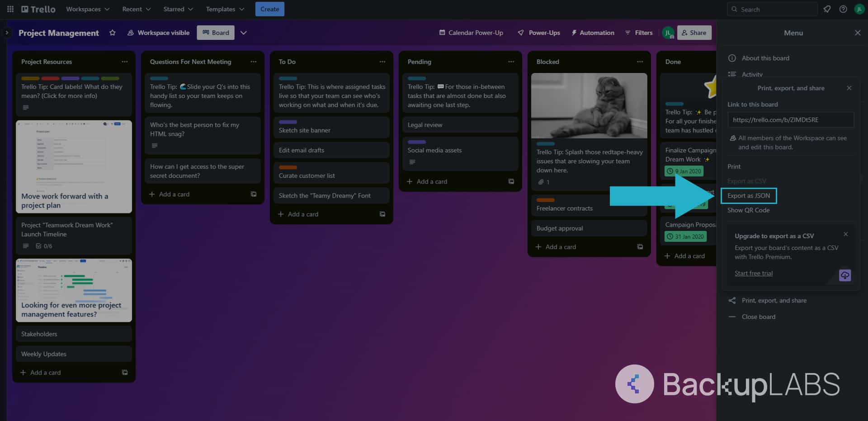This screenshot has width=868, height=421.
Task: Change the Workspace visible setting
Action: [158, 33]
